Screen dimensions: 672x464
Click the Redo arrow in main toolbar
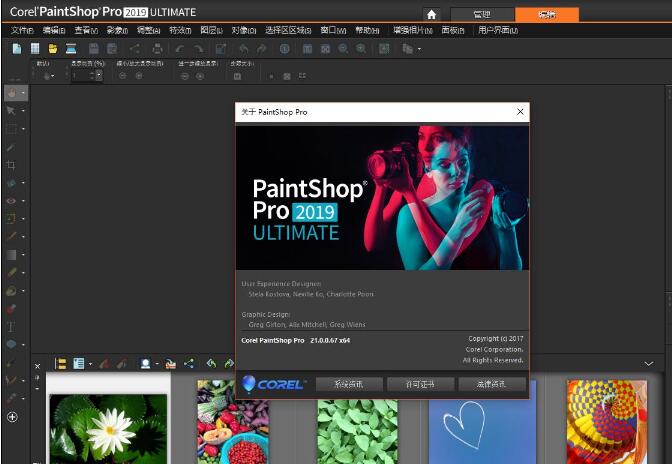click(198, 49)
